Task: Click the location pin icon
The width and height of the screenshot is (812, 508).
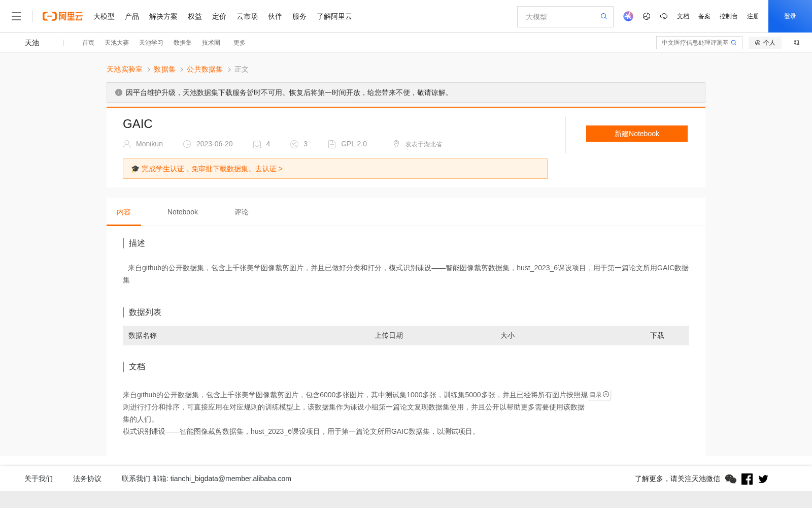Action: pyautogui.click(x=396, y=144)
